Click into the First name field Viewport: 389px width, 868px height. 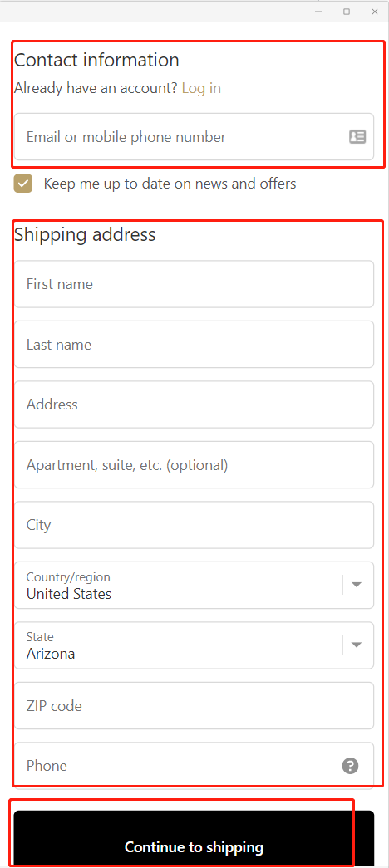[x=194, y=284]
